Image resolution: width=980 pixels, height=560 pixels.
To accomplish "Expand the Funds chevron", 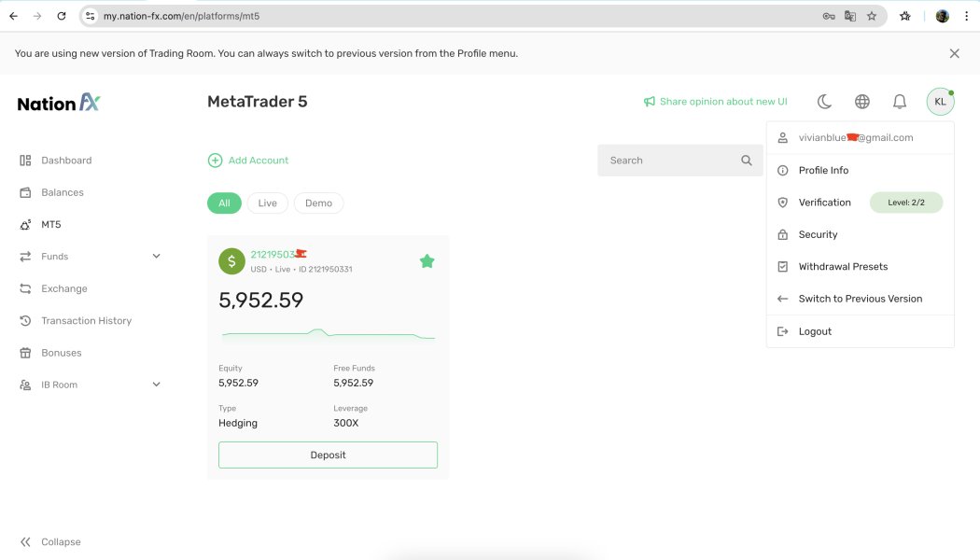I will (156, 257).
